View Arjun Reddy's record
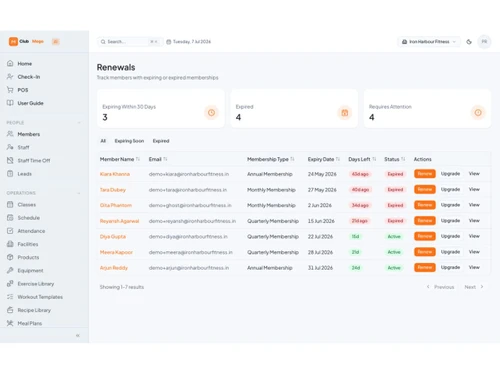The height and width of the screenshot is (375, 500). coord(474,267)
